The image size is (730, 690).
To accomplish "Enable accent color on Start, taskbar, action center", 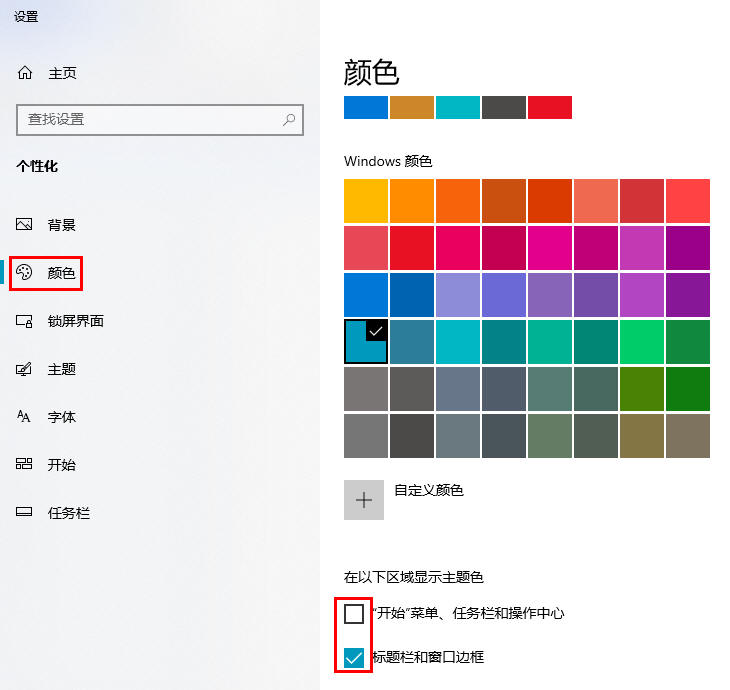I will tap(354, 613).
